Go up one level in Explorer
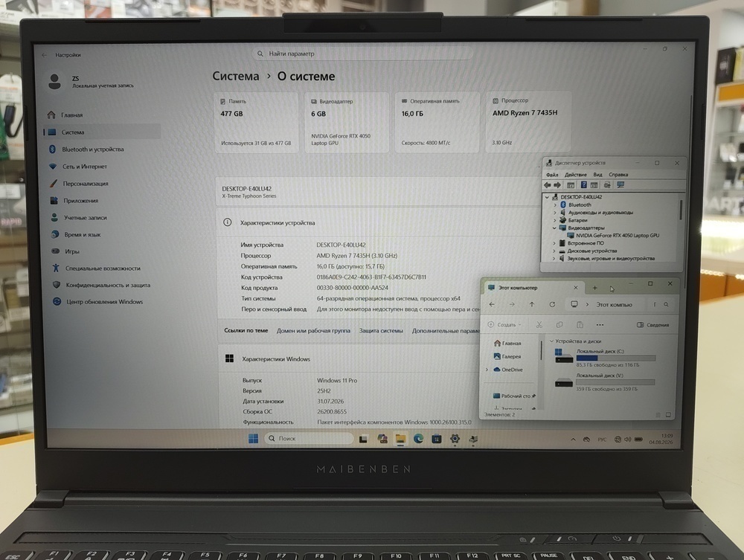 click(x=532, y=304)
